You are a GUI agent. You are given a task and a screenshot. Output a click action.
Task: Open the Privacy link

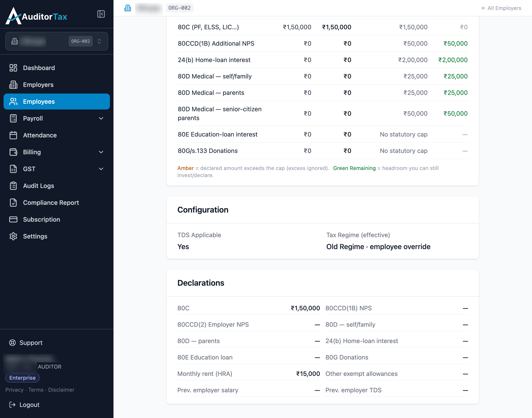(14, 390)
